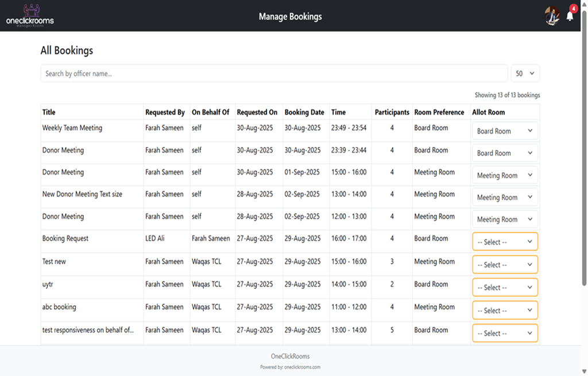Change room selection for Donor Meeting on 01-Sep
The image size is (588, 376).
coord(504,175)
